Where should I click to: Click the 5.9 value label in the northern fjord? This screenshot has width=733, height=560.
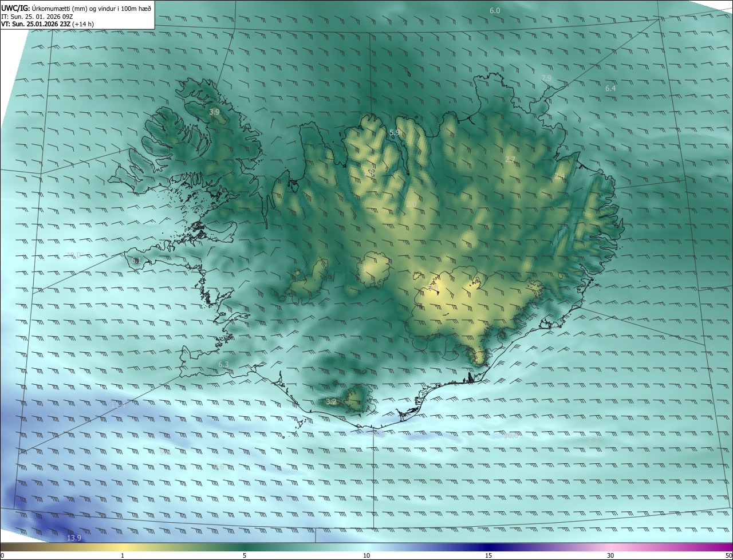pyautogui.click(x=395, y=133)
